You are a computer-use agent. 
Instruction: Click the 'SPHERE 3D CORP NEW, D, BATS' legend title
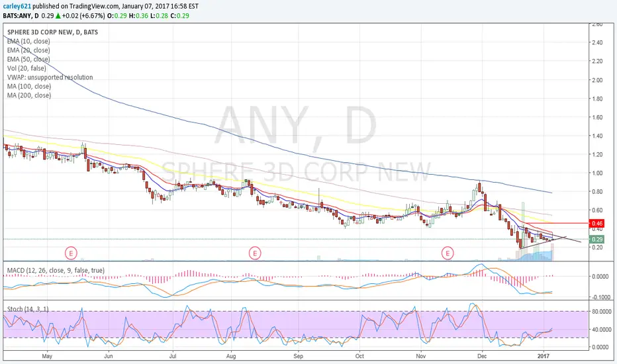53,32
